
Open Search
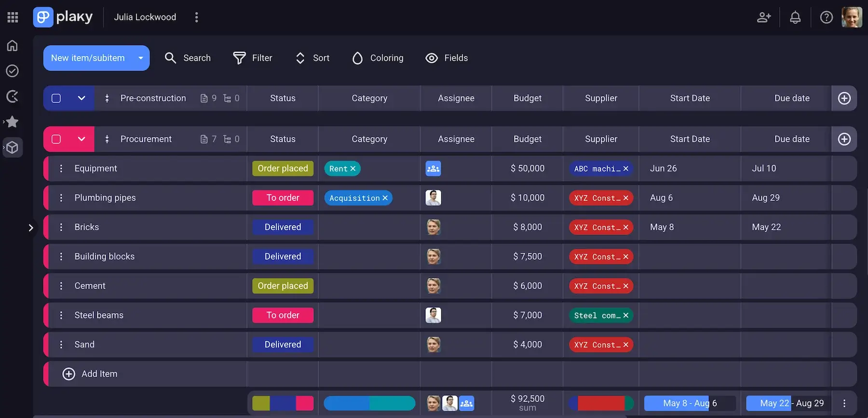tap(188, 58)
